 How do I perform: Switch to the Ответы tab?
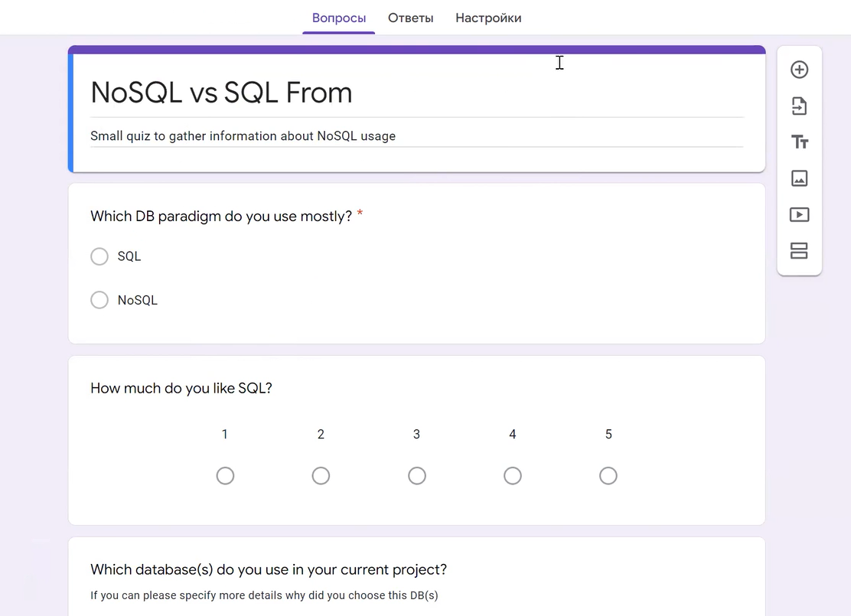tap(410, 18)
